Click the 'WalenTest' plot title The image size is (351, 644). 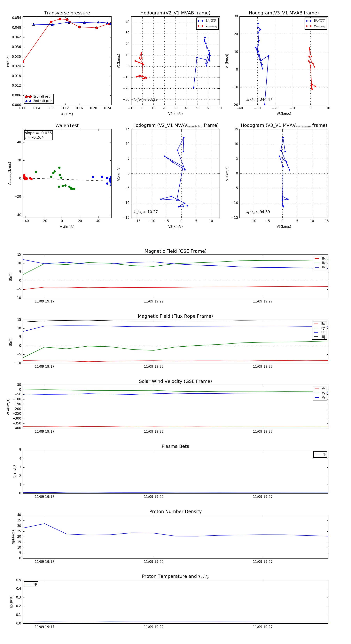pos(67,125)
